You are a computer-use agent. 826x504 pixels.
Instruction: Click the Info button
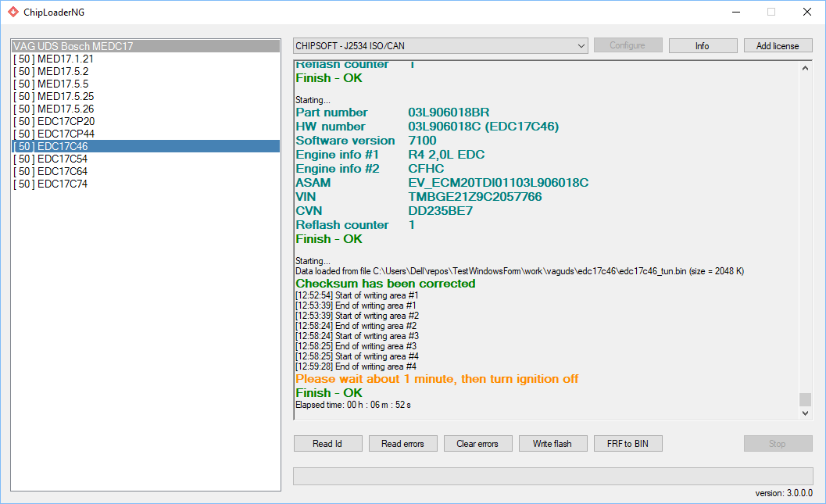pyautogui.click(x=703, y=46)
